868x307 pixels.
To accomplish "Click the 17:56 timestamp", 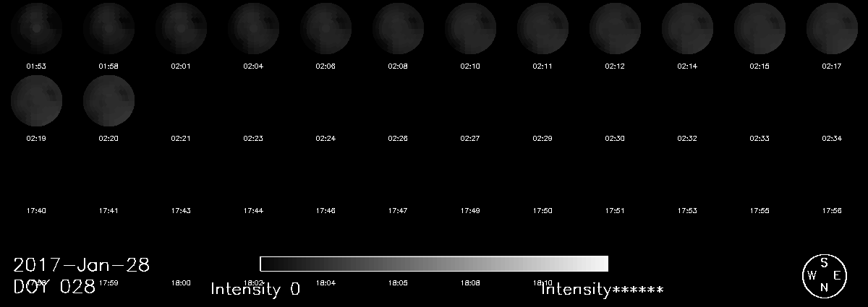I will pos(832,210).
